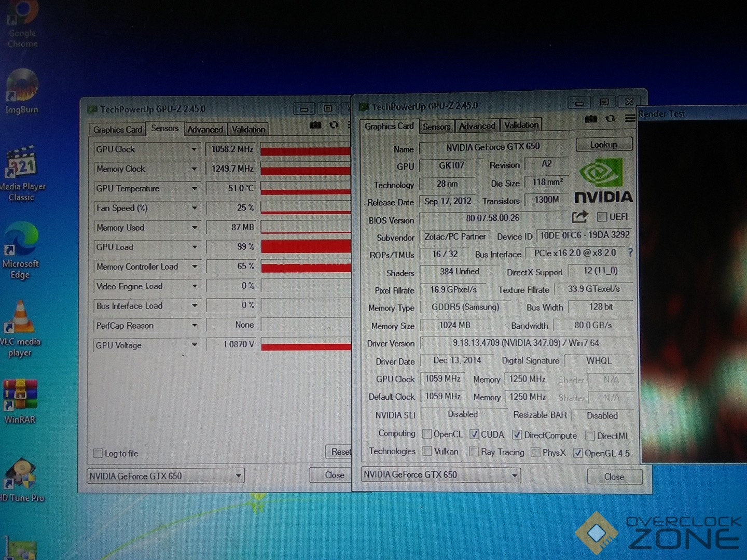Open Google Chrome desktop shortcut
The height and width of the screenshot is (560, 747).
(22, 23)
